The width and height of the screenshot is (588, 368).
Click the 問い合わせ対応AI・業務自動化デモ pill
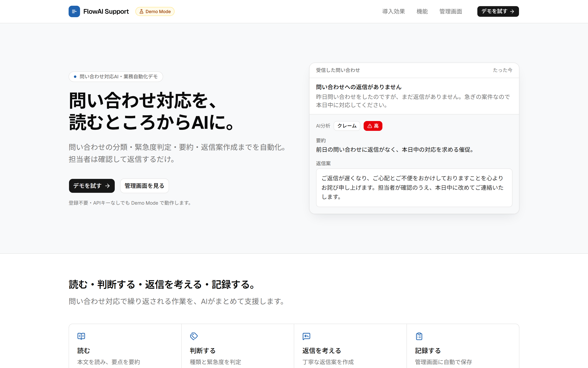click(x=116, y=77)
